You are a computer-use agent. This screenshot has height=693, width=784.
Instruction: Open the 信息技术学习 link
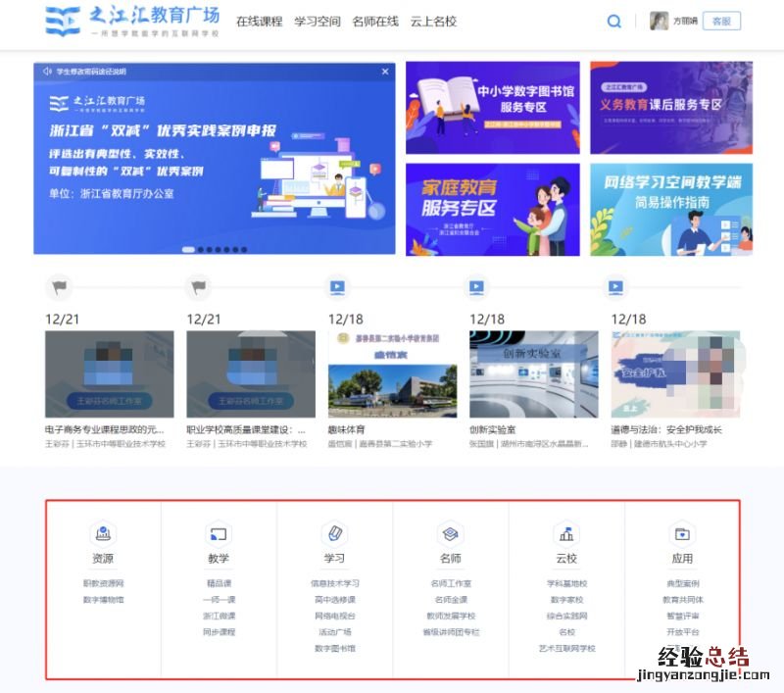pyautogui.click(x=335, y=583)
